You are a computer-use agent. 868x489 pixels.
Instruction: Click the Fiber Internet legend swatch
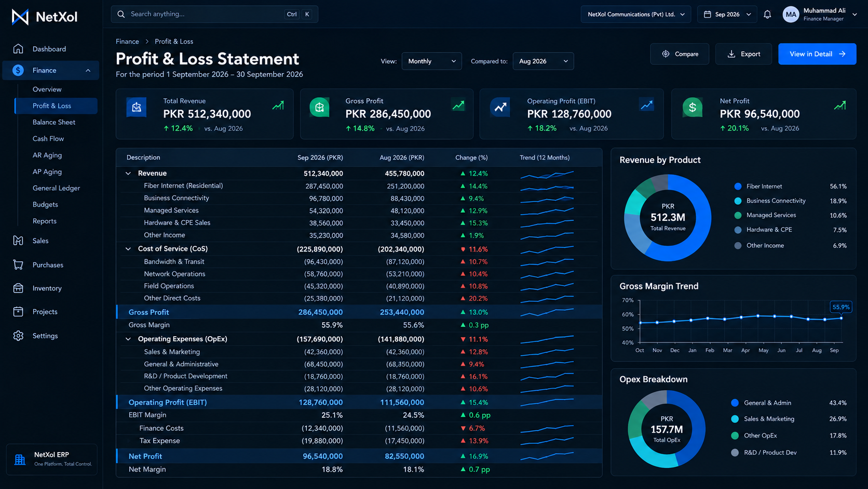click(x=738, y=186)
